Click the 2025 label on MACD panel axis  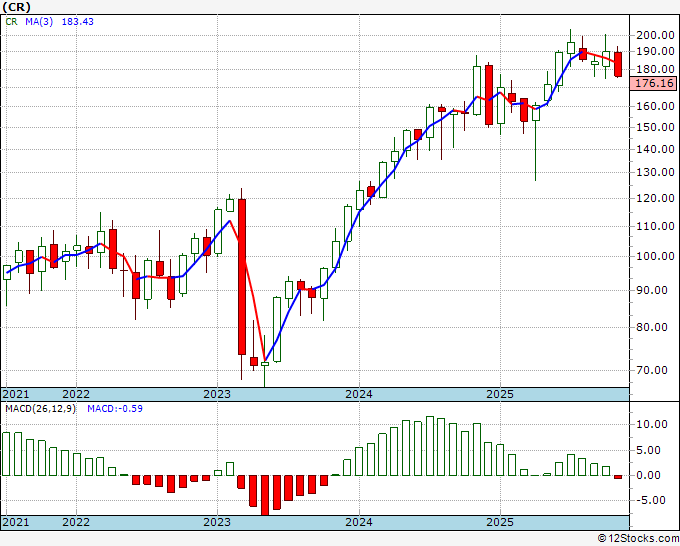coord(500,522)
